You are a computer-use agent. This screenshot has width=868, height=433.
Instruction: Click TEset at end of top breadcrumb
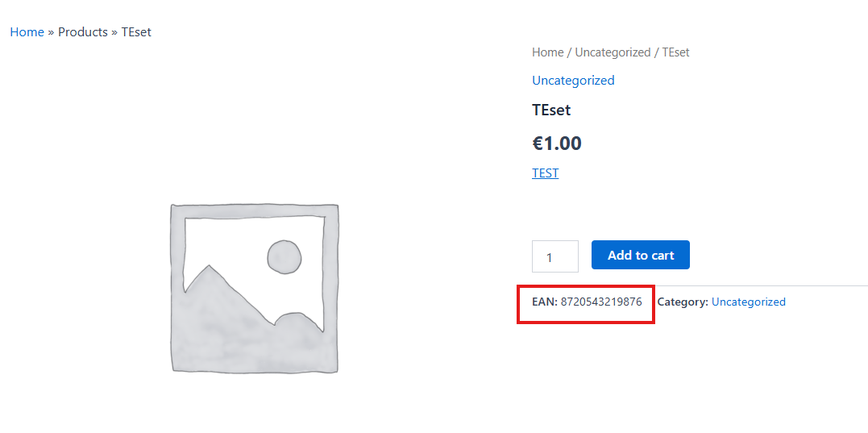(x=136, y=32)
